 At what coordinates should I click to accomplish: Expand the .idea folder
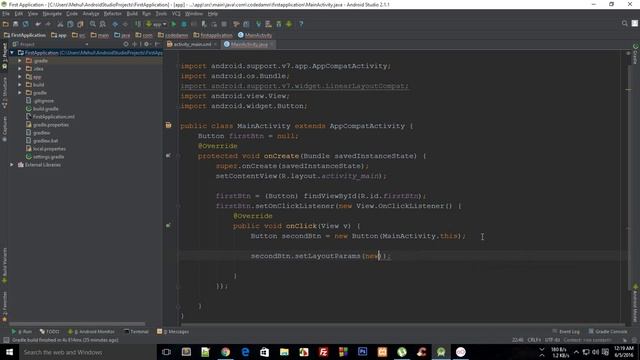click(x=20, y=69)
